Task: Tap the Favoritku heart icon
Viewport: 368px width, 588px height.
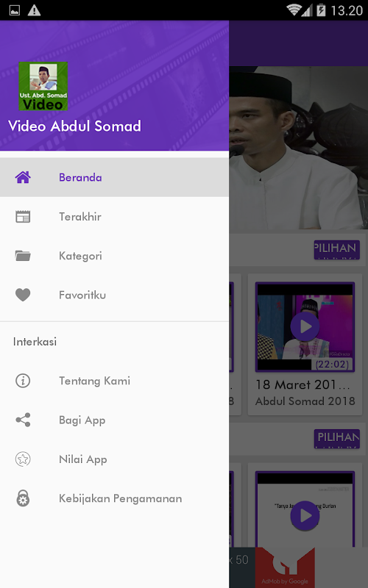Action: click(23, 295)
